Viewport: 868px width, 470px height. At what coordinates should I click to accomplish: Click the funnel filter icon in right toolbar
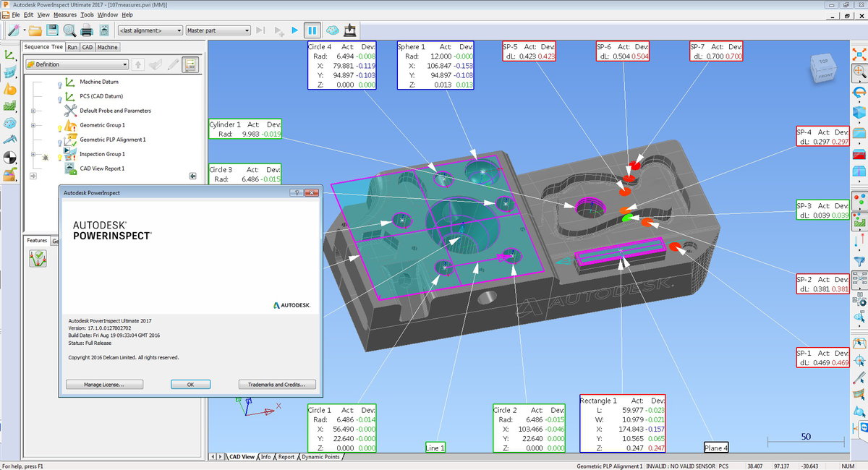click(859, 260)
